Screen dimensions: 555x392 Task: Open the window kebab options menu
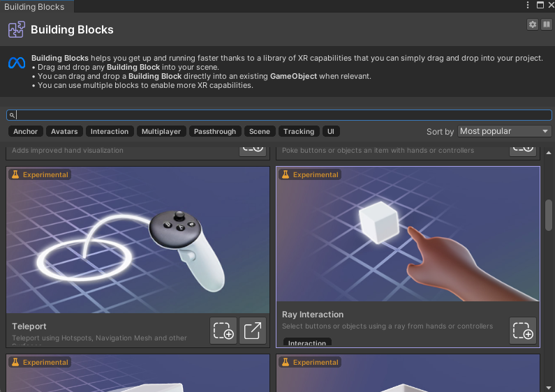pos(528,6)
